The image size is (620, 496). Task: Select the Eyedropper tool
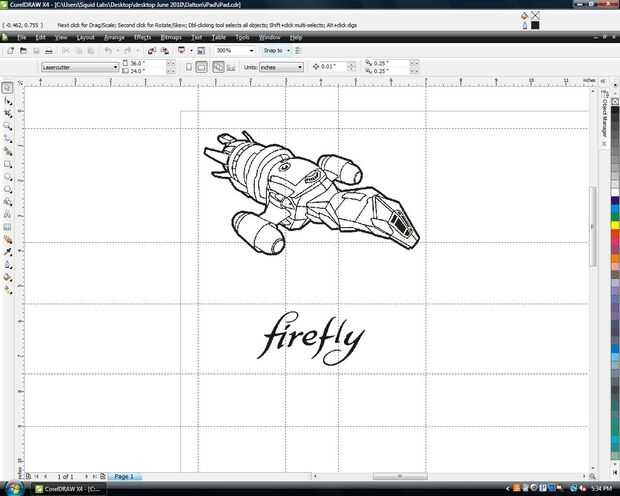8,252
